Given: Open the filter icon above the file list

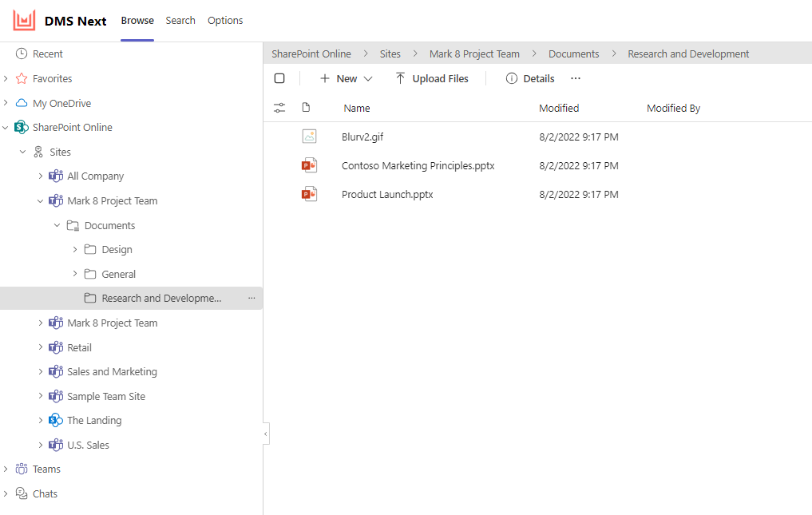Looking at the screenshot, I should pos(279,107).
